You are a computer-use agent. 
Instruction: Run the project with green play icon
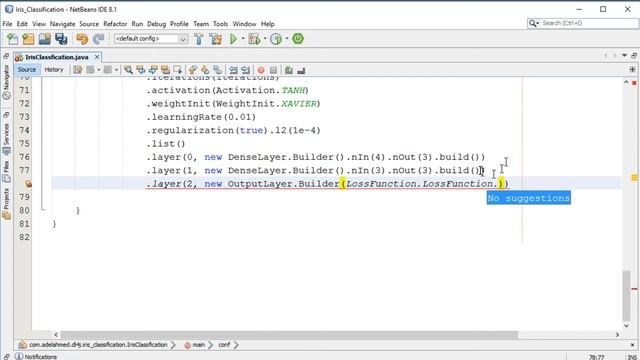click(x=233, y=39)
